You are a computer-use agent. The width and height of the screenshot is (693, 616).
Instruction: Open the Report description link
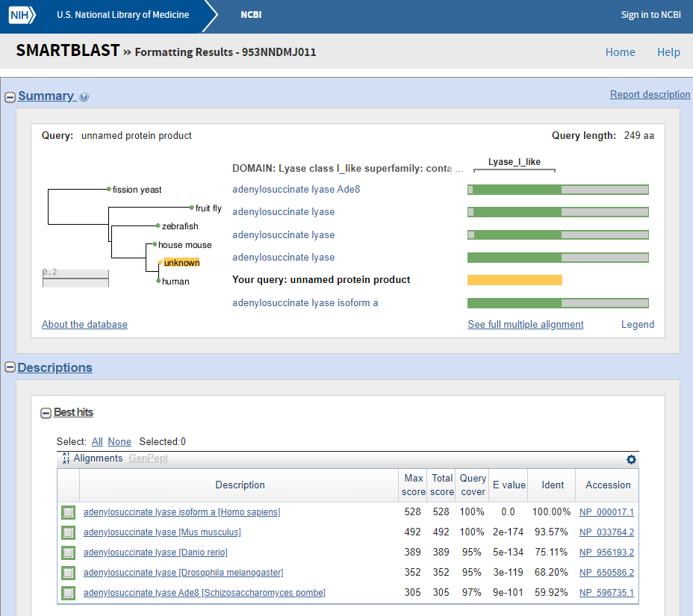tap(650, 95)
